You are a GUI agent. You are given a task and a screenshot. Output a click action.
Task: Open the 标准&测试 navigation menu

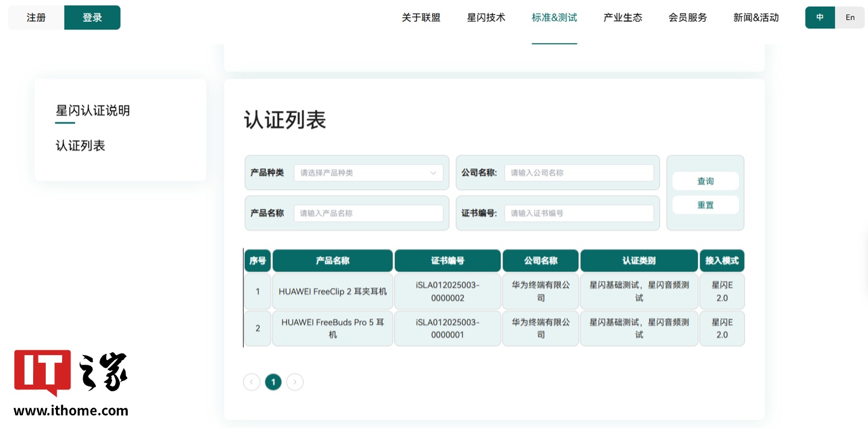pyautogui.click(x=554, y=18)
